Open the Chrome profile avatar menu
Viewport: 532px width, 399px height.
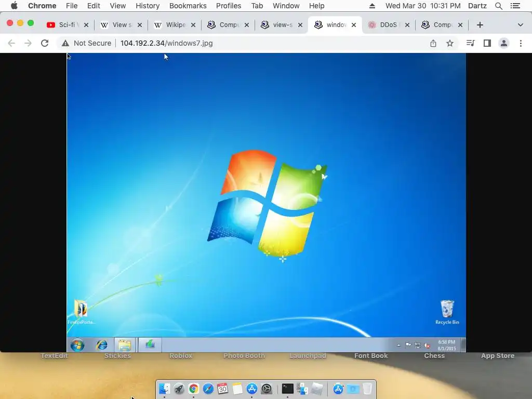(x=504, y=43)
